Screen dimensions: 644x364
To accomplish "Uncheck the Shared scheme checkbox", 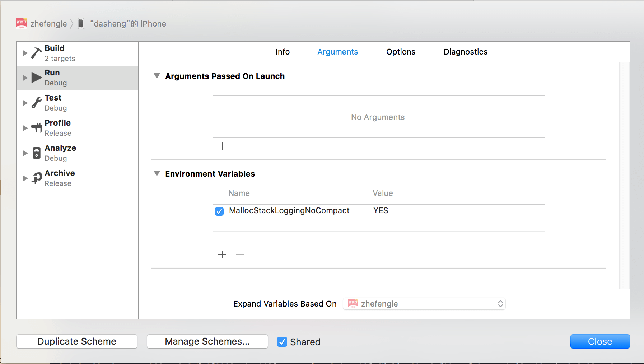I will (282, 342).
